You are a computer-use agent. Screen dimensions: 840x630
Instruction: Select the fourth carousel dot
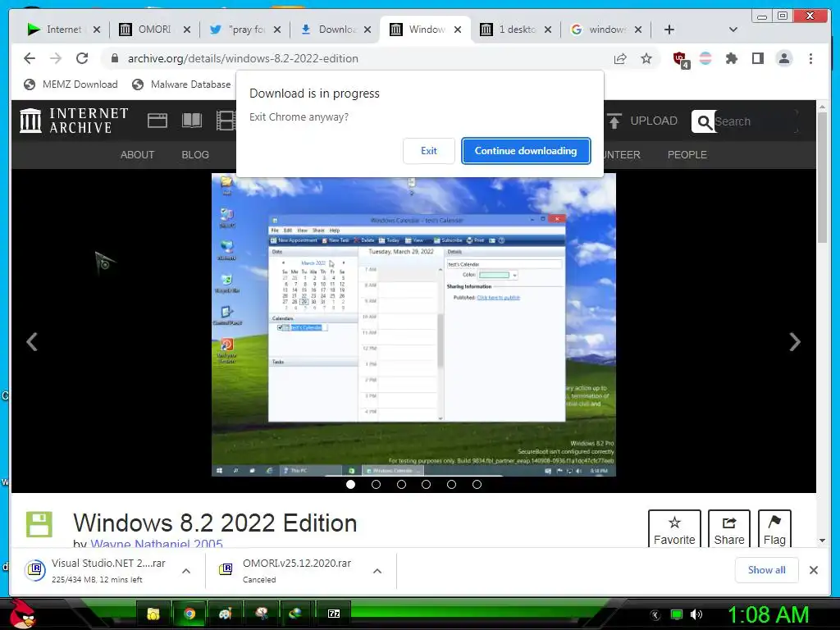427,484
